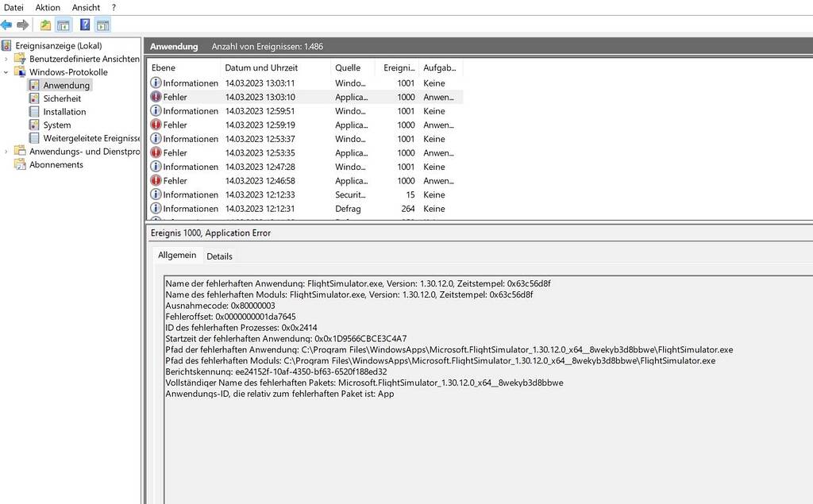This screenshot has width=813, height=504.
Task: Click the Berichtskennung line in details
Action: (x=276, y=371)
